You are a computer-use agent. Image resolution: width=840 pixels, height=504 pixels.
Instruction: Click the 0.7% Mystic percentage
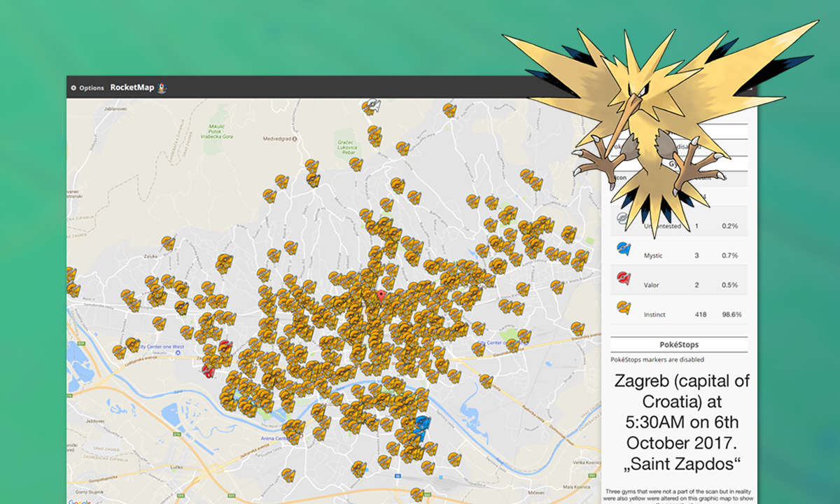(729, 255)
